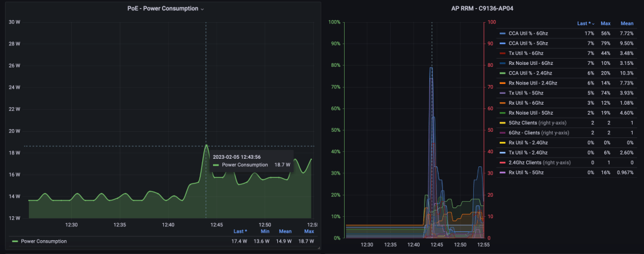644x254 pixels.
Task: Click the Rx Noise Util - 5Ghz color icon
Action: pyautogui.click(x=502, y=113)
